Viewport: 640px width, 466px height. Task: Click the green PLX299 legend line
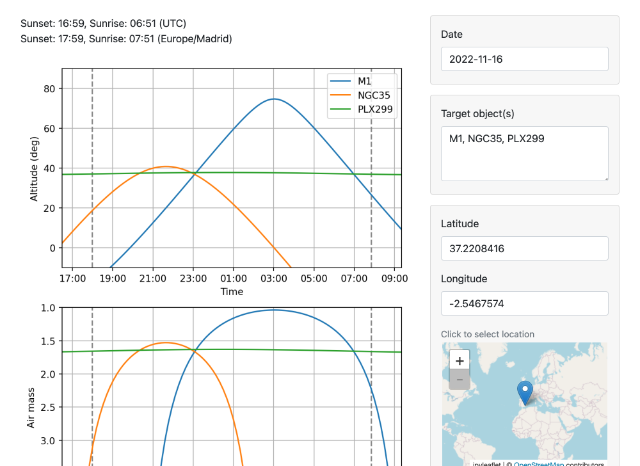pos(341,109)
